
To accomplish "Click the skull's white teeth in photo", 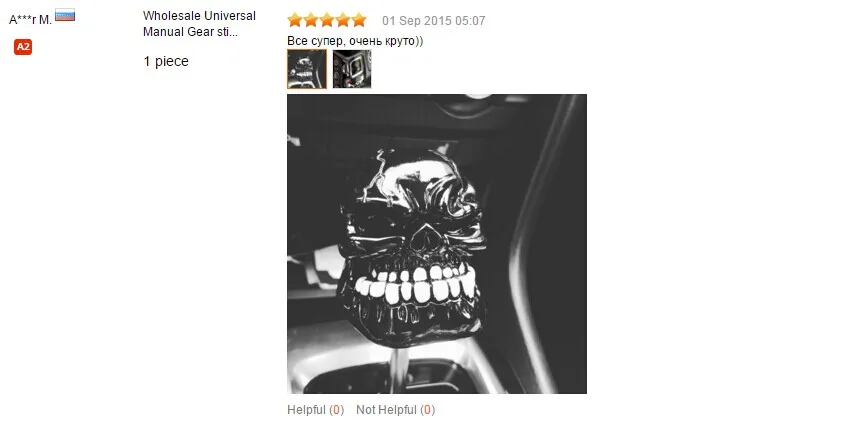I will [x=417, y=285].
